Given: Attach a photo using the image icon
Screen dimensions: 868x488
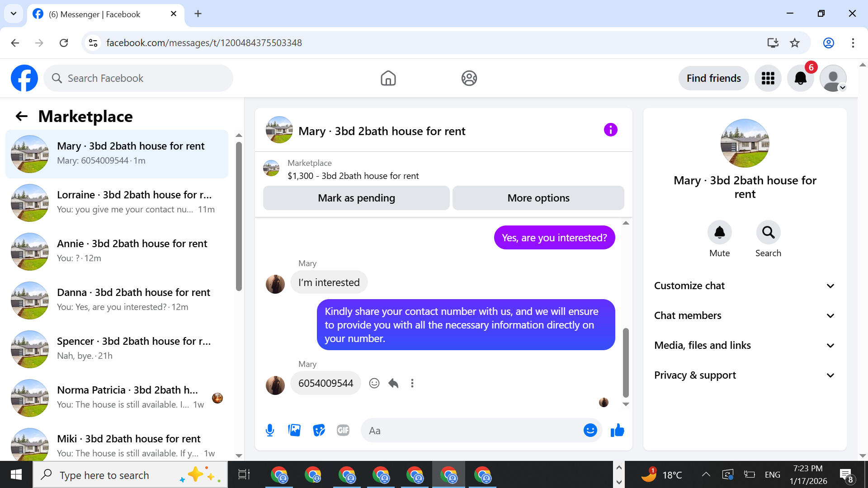Looking at the screenshot, I should click(294, 430).
